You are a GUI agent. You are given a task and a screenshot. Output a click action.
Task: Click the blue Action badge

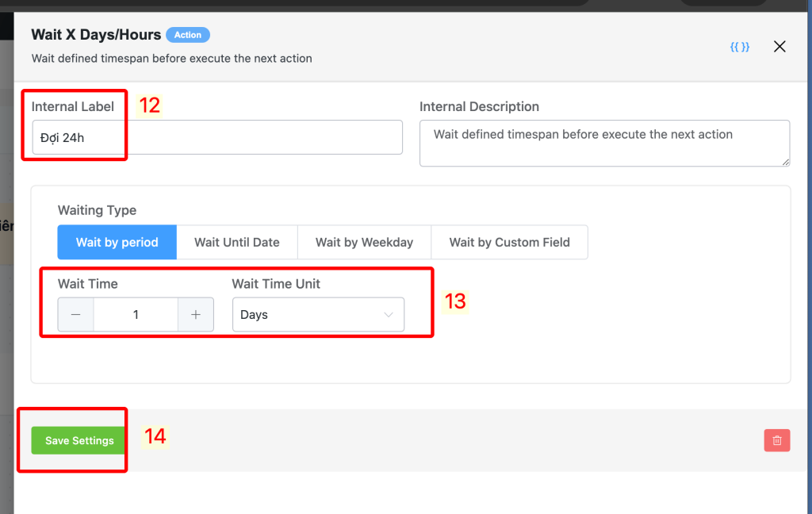pyautogui.click(x=188, y=35)
